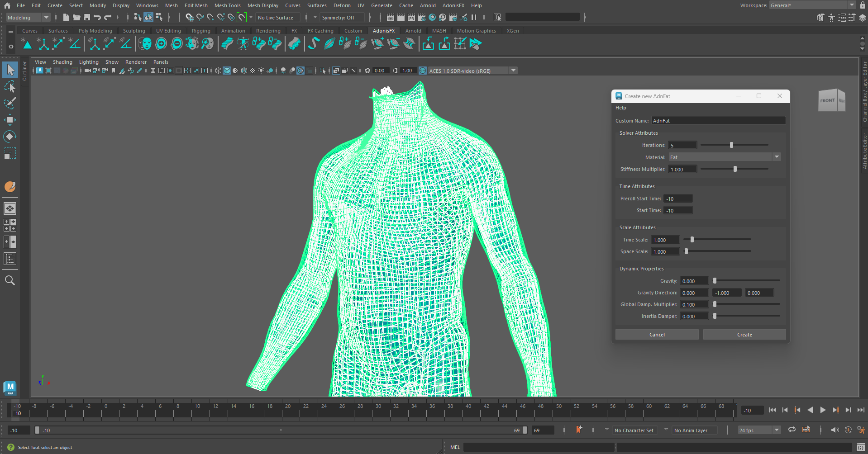Screen dimensions: 868x454
Task: Open the scene with the folder icon
Action: tap(76, 17)
